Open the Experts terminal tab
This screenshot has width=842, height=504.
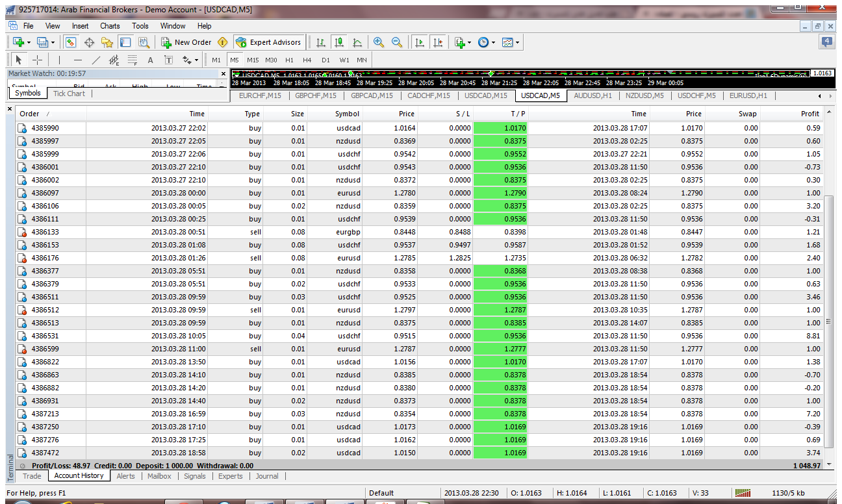pyautogui.click(x=231, y=476)
